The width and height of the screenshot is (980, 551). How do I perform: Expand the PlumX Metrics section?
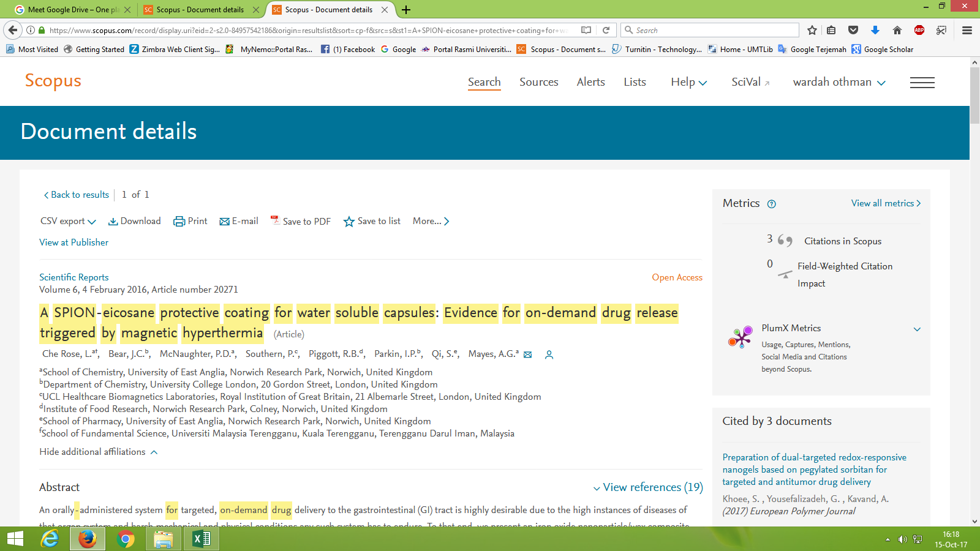point(917,329)
